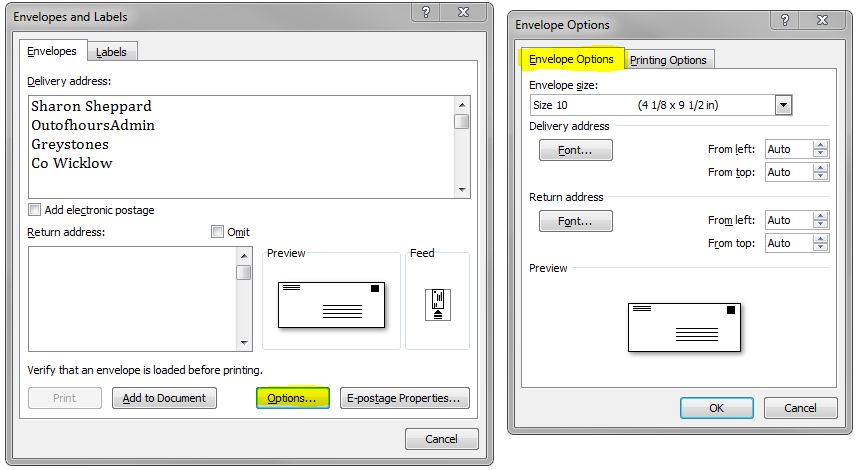Click the 'OutofhoursAdmin' address line
Screen dimensions: 859x470
click(93, 125)
